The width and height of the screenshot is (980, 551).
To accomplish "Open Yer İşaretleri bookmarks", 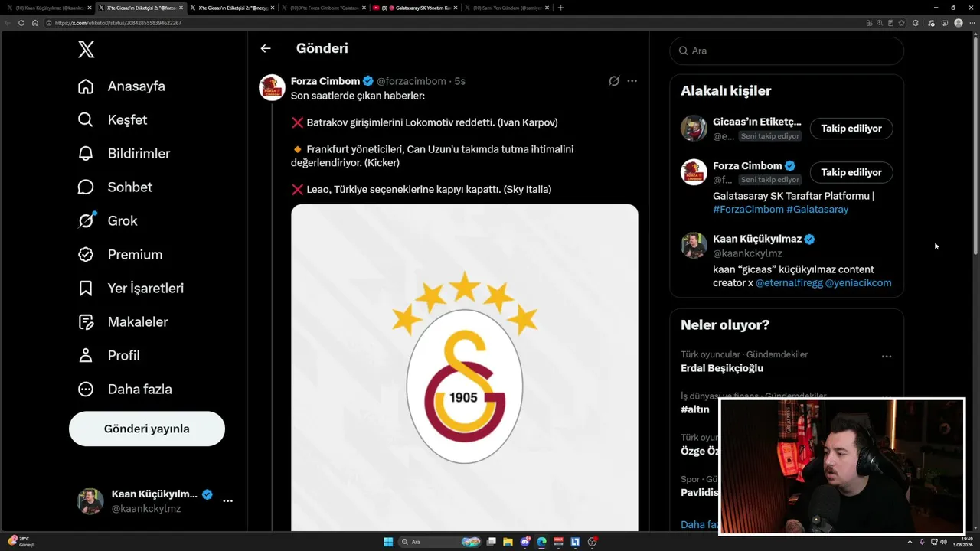I will tap(131, 289).
